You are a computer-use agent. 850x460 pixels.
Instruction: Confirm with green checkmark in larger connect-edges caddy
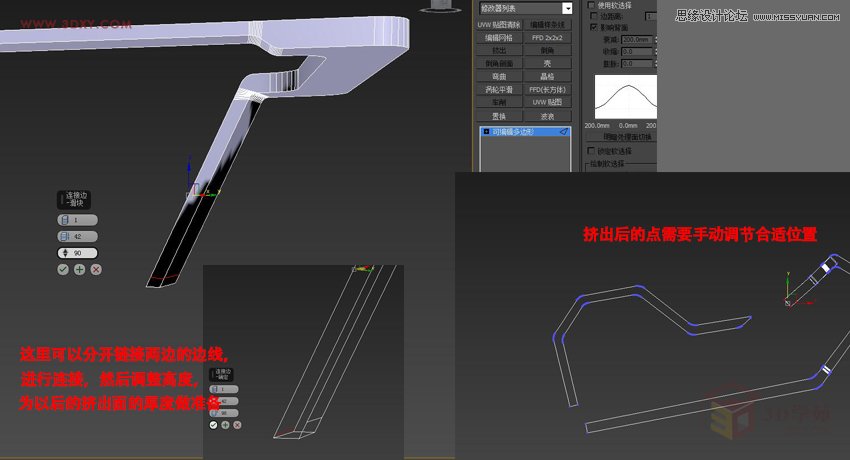[63, 269]
